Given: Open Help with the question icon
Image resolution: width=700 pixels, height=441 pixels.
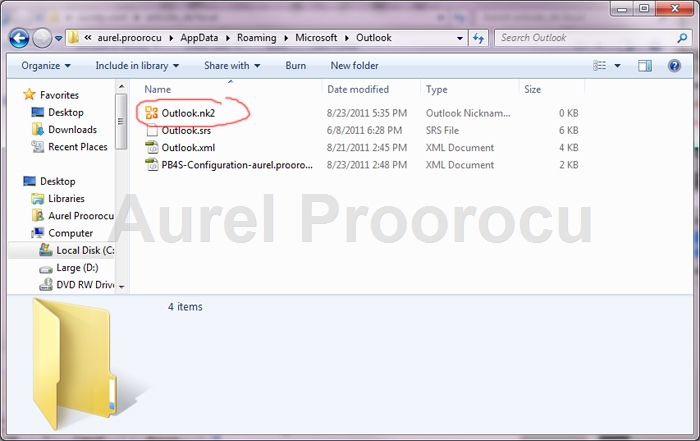Looking at the screenshot, I should [674, 66].
